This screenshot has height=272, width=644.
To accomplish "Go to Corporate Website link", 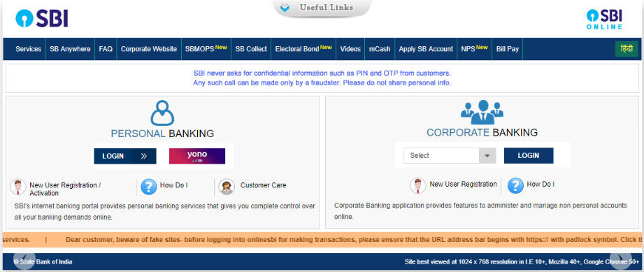I will [x=149, y=49].
